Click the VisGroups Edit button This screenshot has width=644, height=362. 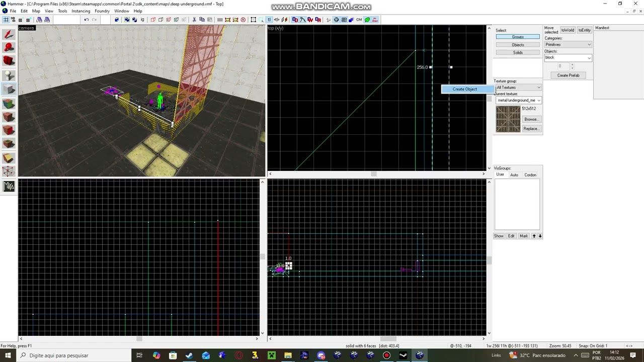[x=511, y=236]
